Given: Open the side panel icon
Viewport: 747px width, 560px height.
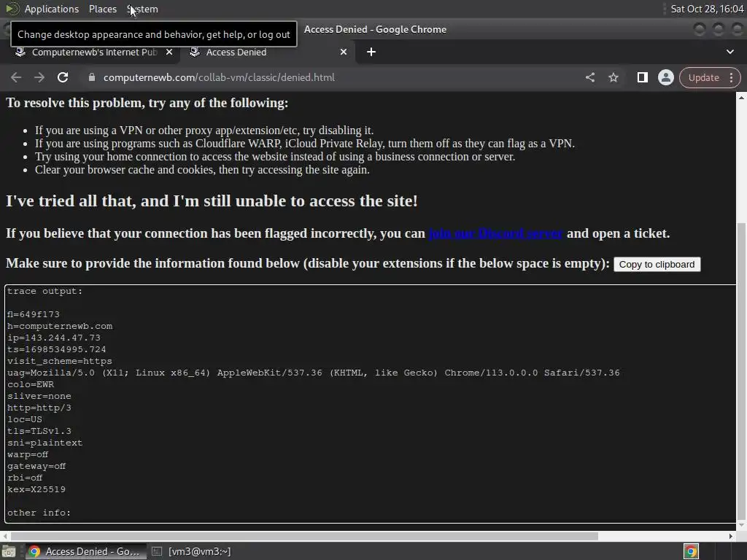Looking at the screenshot, I should (x=642, y=77).
